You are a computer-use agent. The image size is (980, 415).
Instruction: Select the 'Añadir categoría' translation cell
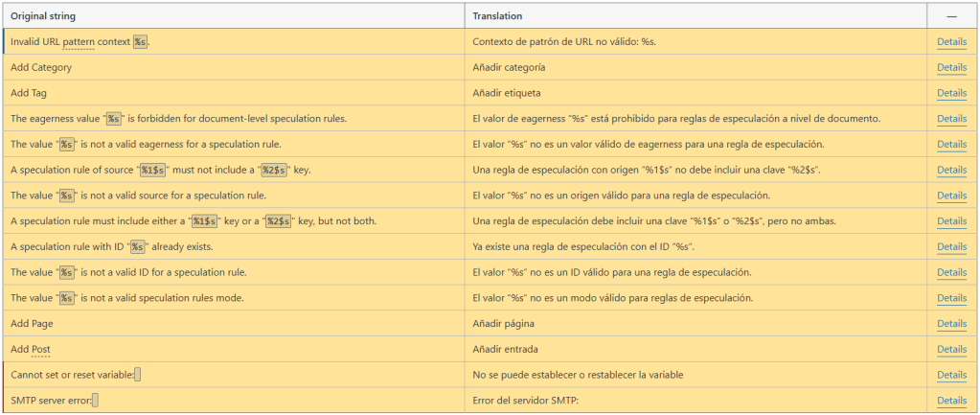pos(509,68)
